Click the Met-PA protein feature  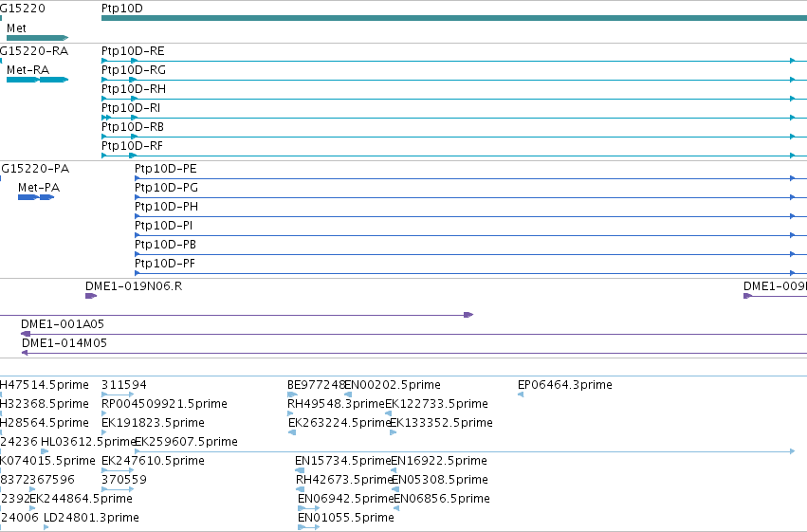pos(36,197)
